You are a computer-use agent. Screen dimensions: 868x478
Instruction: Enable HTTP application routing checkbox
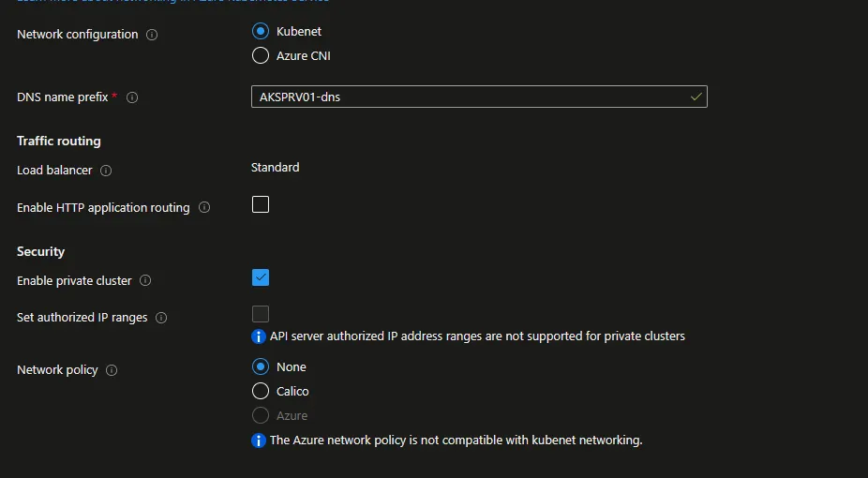(261, 204)
